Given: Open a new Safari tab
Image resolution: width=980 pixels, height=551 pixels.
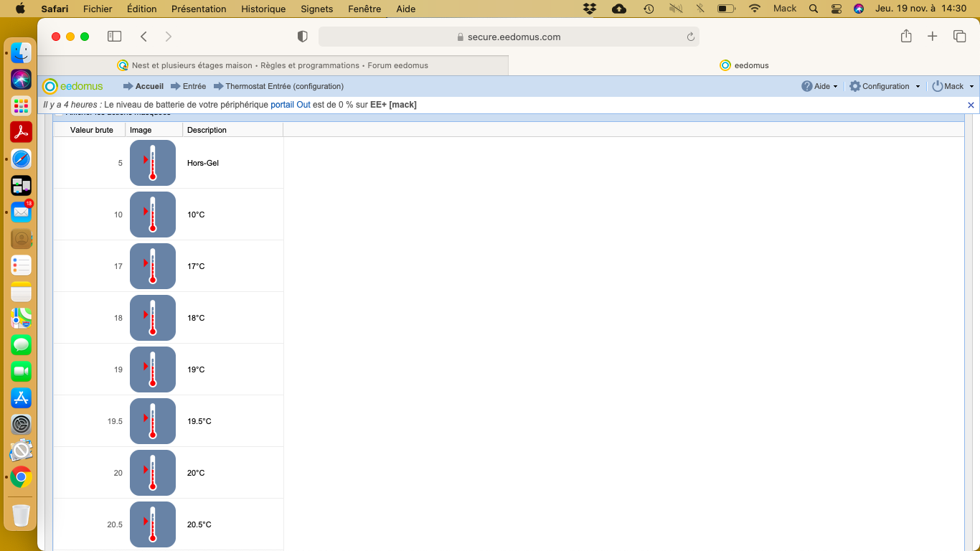Looking at the screenshot, I should 932,36.
